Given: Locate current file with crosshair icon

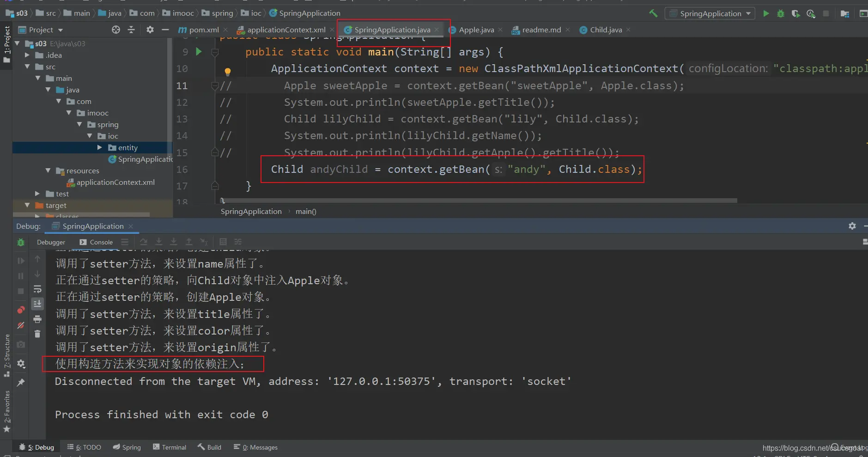Looking at the screenshot, I should tap(116, 30).
